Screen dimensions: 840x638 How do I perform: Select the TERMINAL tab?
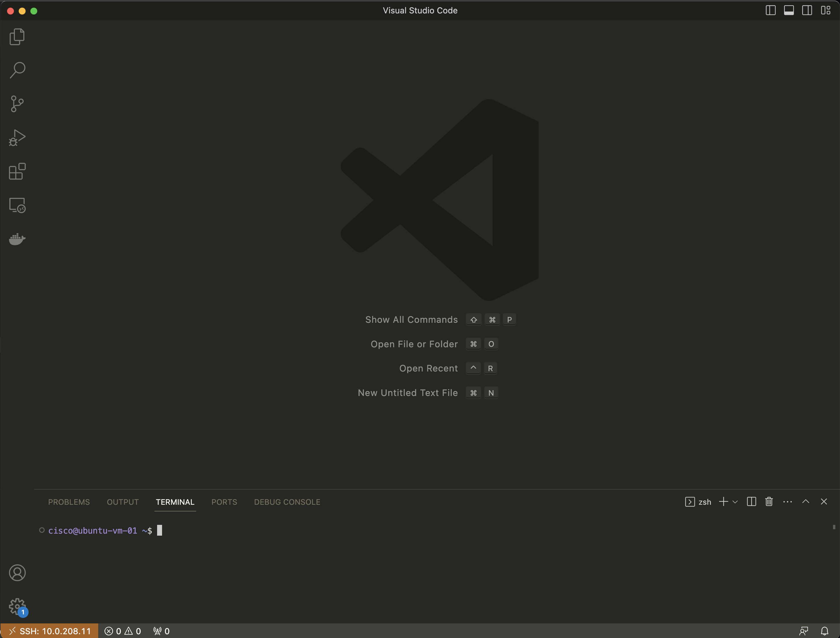tap(175, 502)
